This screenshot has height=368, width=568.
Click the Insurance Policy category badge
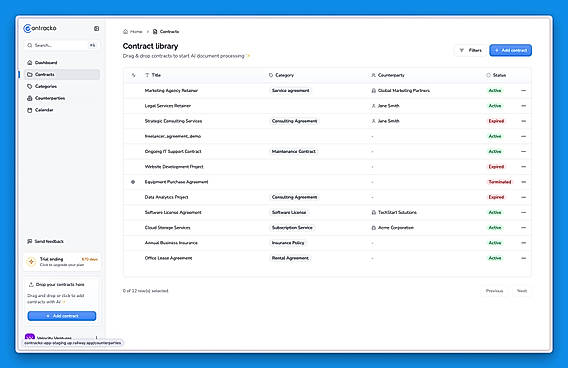point(288,243)
